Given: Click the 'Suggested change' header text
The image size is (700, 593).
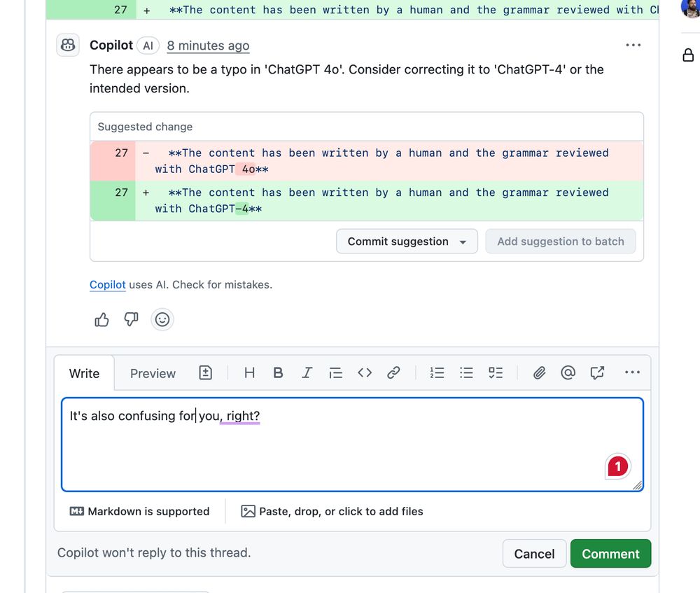Looking at the screenshot, I should click(145, 127).
